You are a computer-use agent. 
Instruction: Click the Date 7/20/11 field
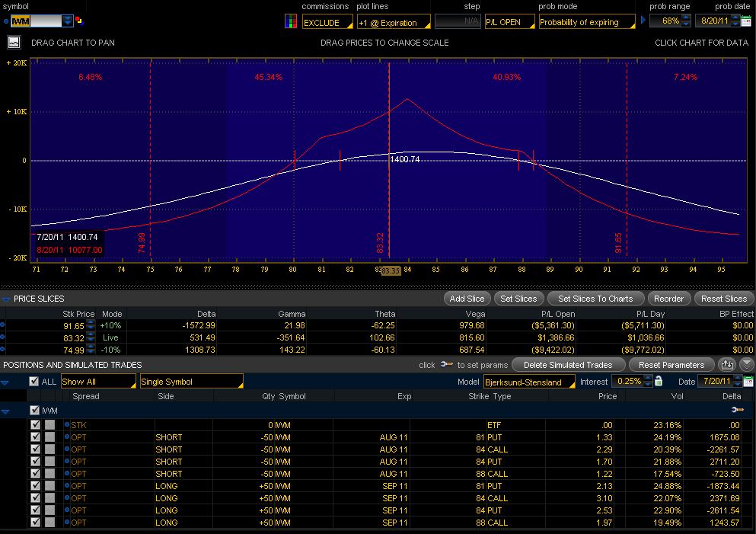pyautogui.click(x=717, y=381)
